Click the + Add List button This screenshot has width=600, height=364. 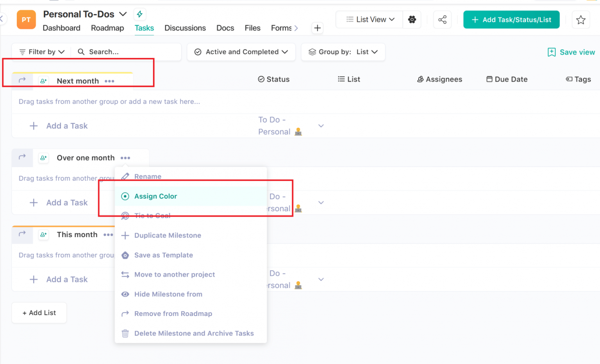[x=39, y=313]
